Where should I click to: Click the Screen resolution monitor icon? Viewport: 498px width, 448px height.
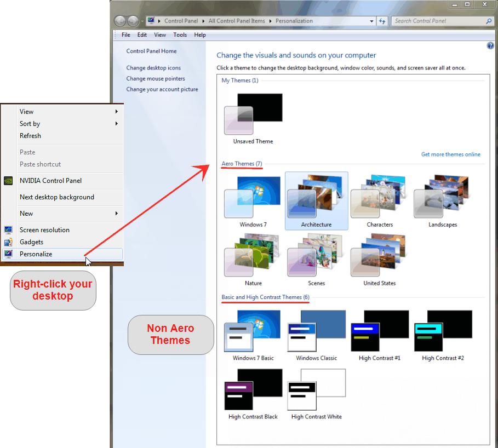coord(8,230)
